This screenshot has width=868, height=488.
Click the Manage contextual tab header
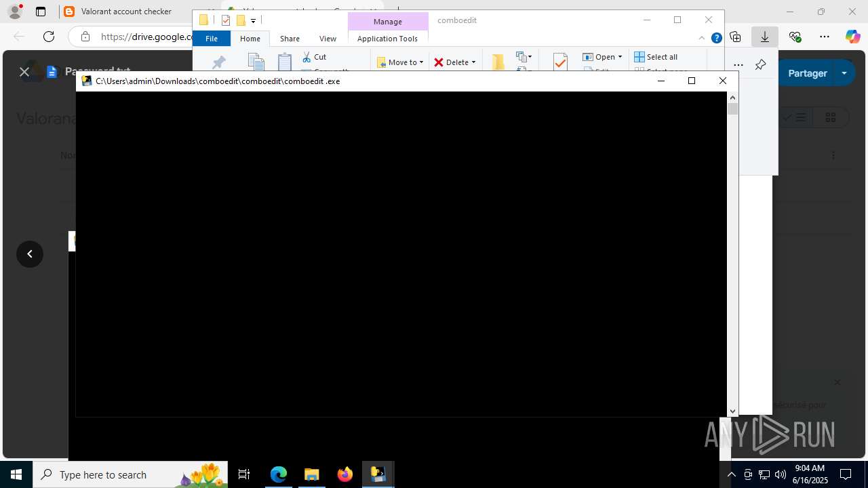(388, 22)
